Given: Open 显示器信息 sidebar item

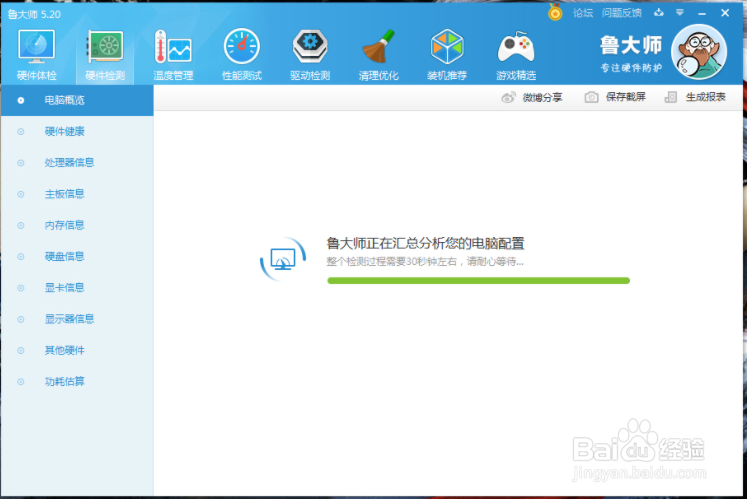Looking at the screenshot, I should tap(77, 319).
